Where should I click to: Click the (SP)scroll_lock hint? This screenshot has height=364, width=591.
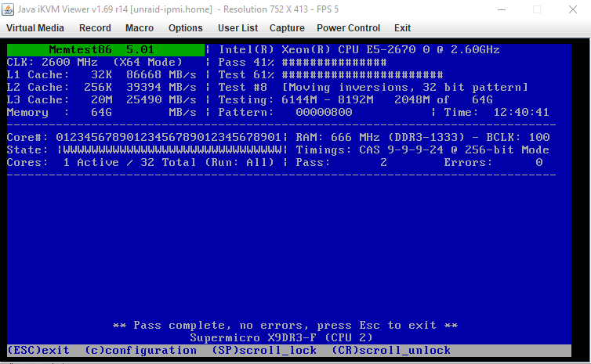tap(264, 351)
